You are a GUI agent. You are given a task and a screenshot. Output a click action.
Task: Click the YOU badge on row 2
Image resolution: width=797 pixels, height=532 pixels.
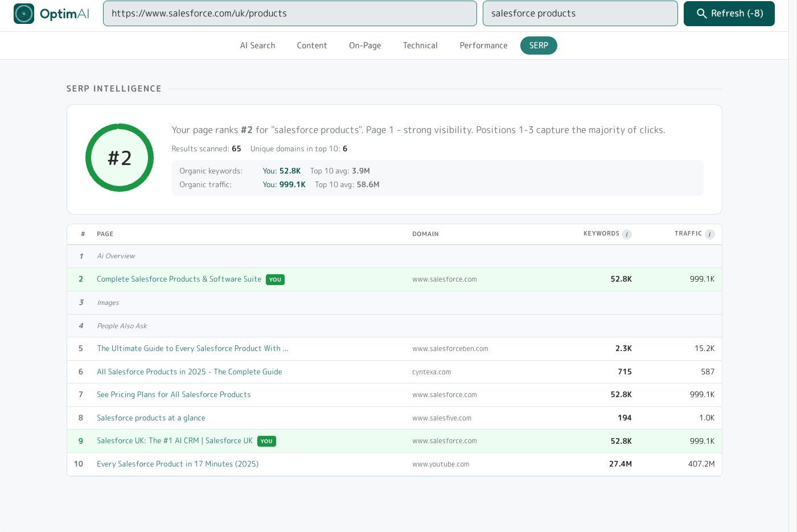(x=276, y=280)
